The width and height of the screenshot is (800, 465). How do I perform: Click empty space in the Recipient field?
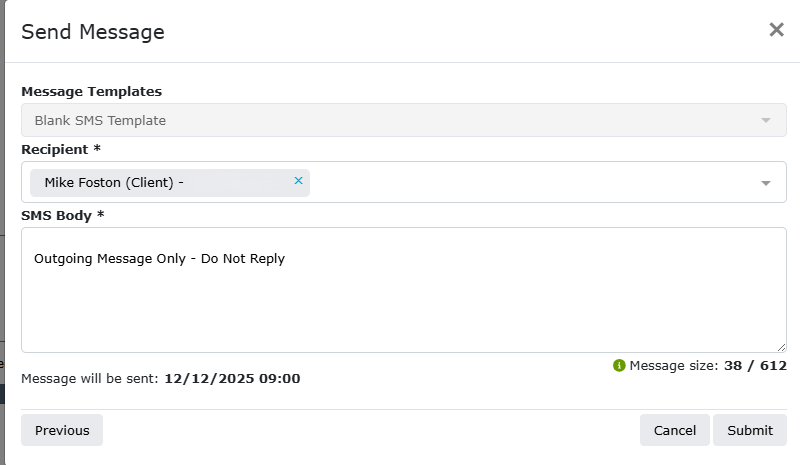click(530, 182)
